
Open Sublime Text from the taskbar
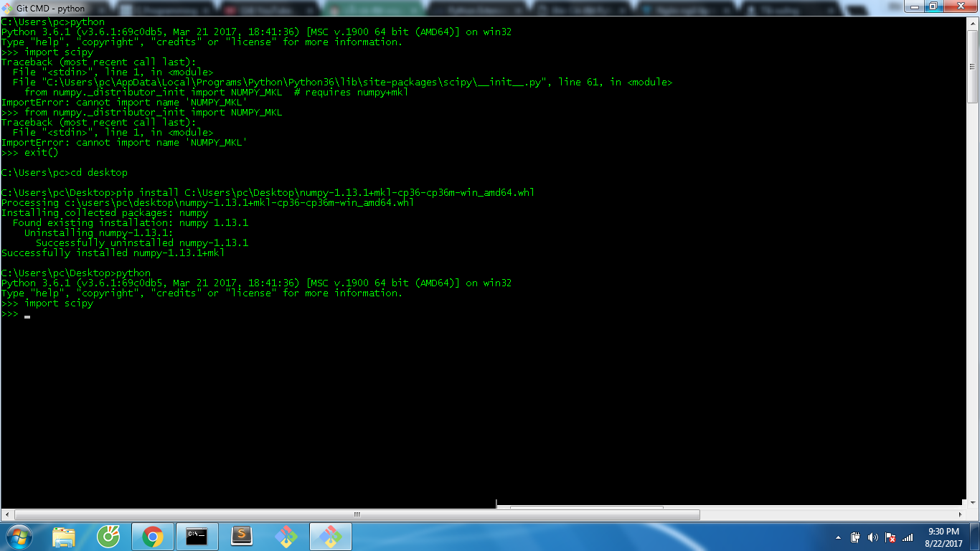click(x=242, y=536)
